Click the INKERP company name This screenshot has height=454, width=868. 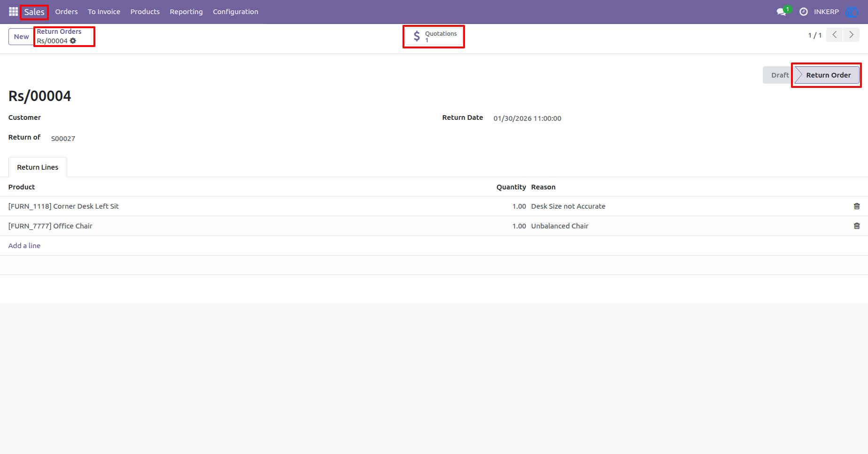pos(826,12)
